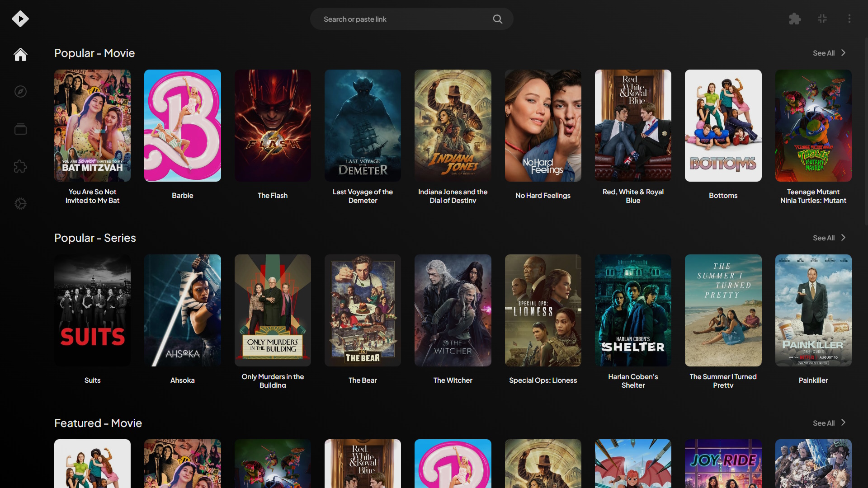The image size is (868, 488).
Task: Open the Discover compass icon
Action: [x=20, y=92]
